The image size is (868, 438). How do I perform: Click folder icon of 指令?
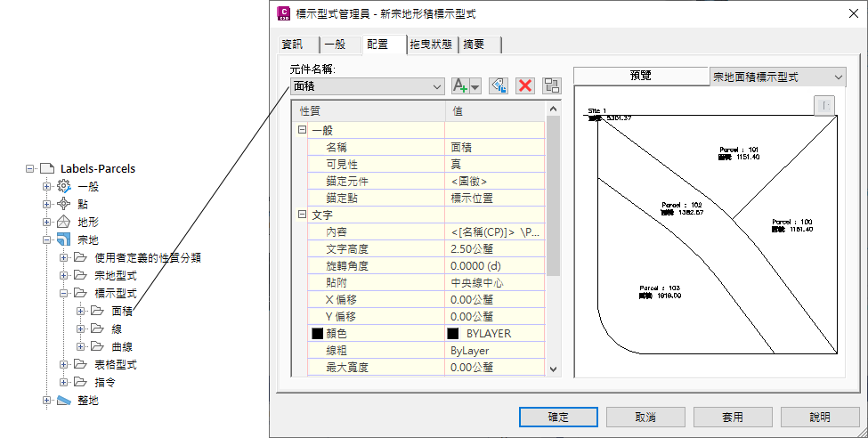81,382
